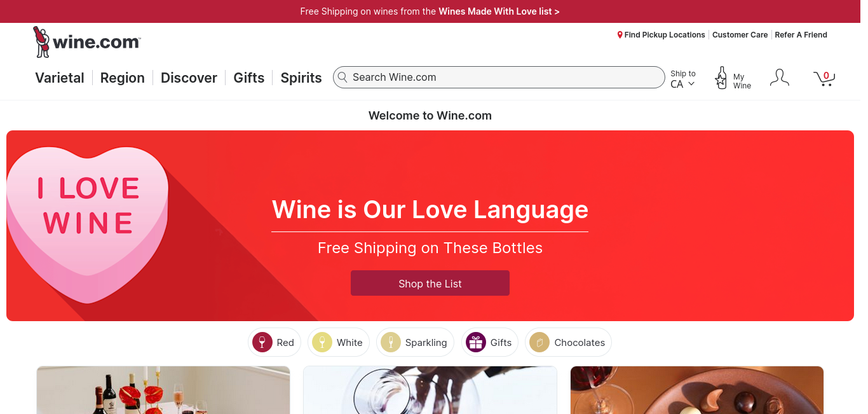
Task: Open the Region menu
Action: (x=123, y=78)
